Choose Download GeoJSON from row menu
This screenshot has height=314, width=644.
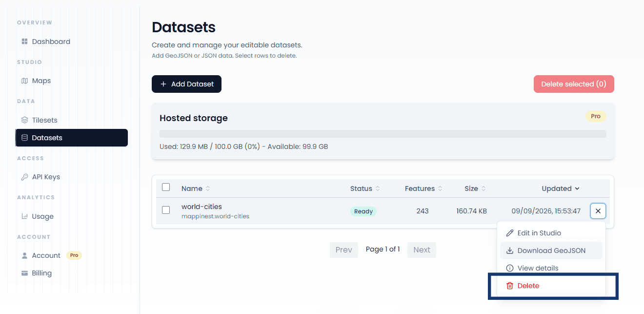[x=551, y=251]
